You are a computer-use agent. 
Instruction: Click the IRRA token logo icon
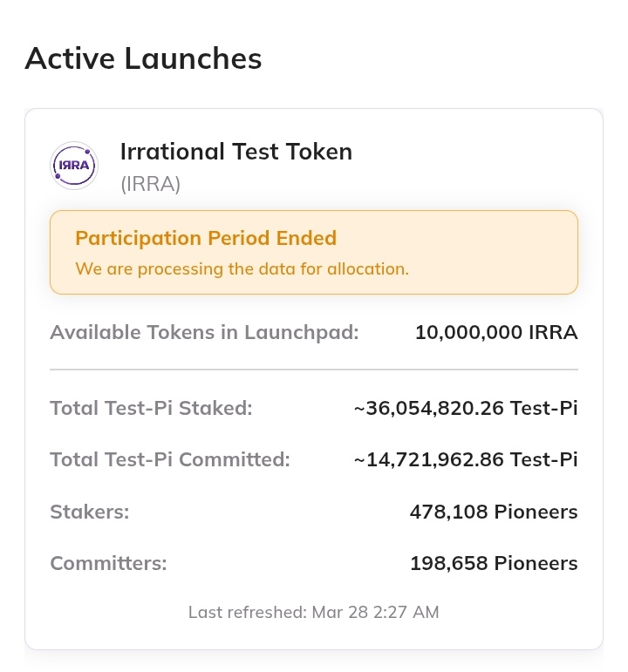point(74,165)
